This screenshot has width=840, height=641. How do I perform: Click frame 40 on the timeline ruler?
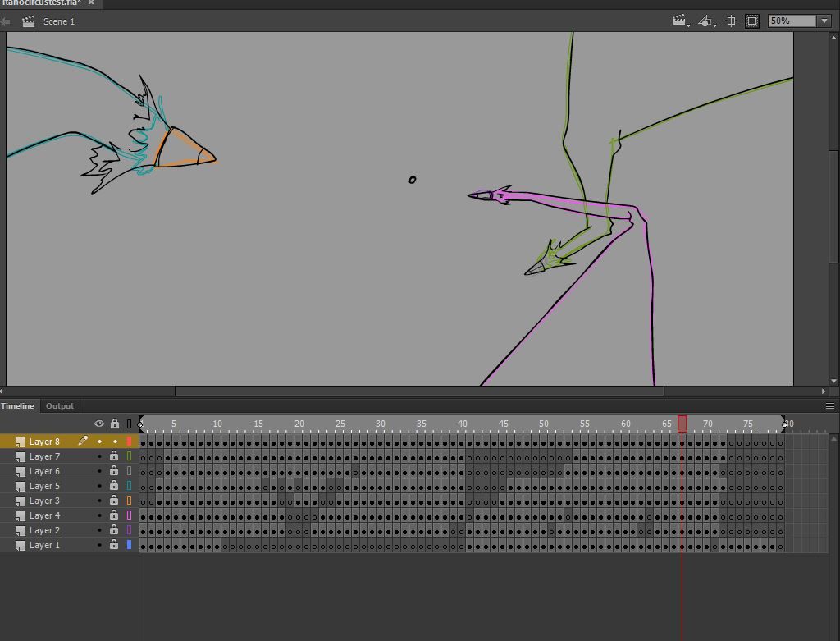click(462, 424)
